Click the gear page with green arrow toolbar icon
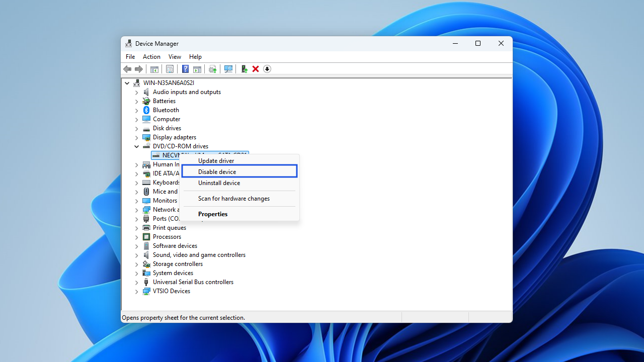This screenshot has width=644, height=362. pos(213,69)
